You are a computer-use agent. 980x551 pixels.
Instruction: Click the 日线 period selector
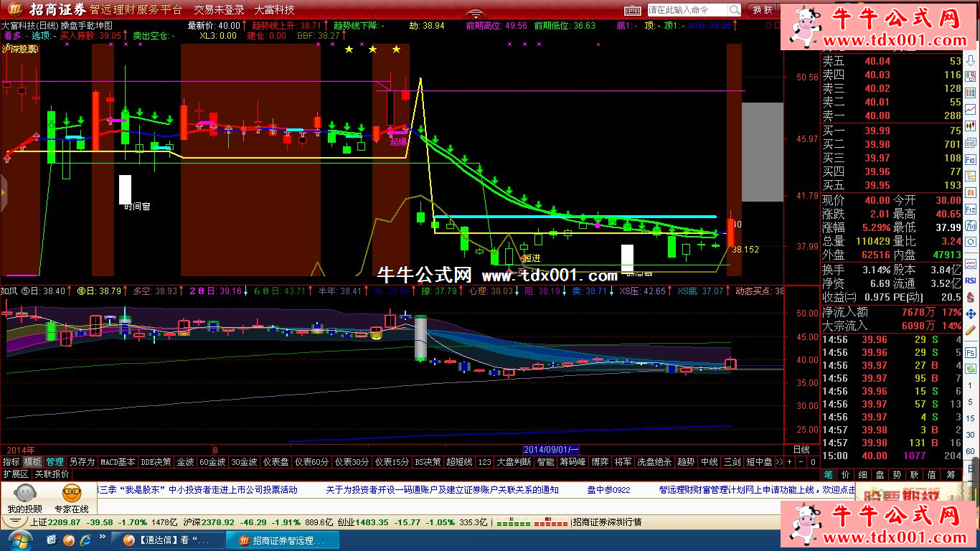(x=801, y=449)
